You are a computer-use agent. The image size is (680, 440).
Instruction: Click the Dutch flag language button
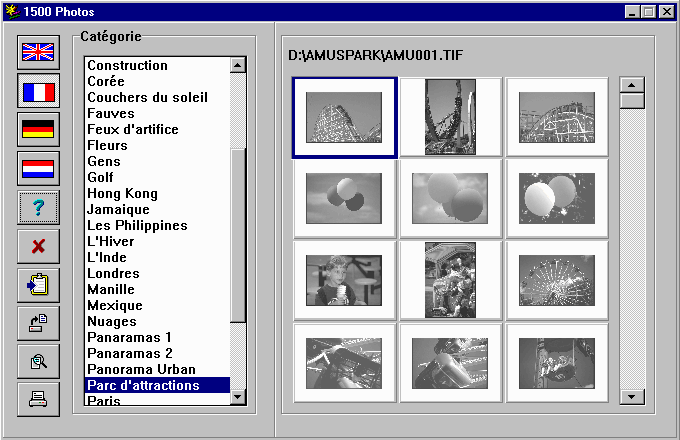point(39,168)
